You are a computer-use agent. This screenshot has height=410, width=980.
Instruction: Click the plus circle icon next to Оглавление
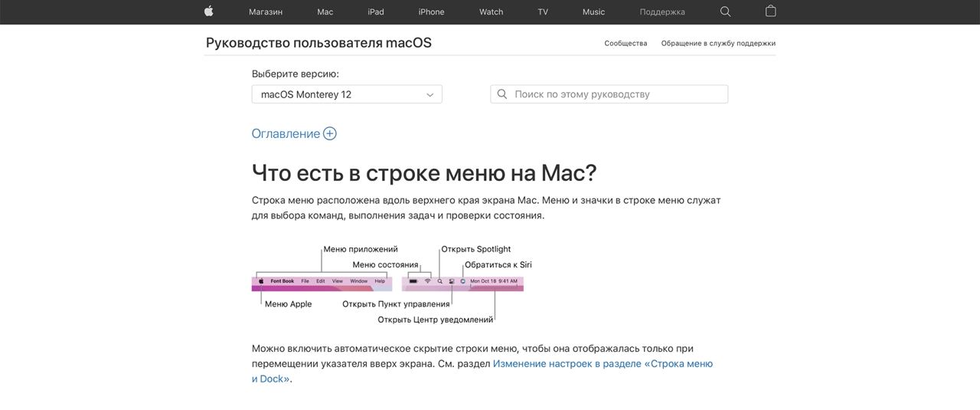pyautogui.click(x=330, y=133)
